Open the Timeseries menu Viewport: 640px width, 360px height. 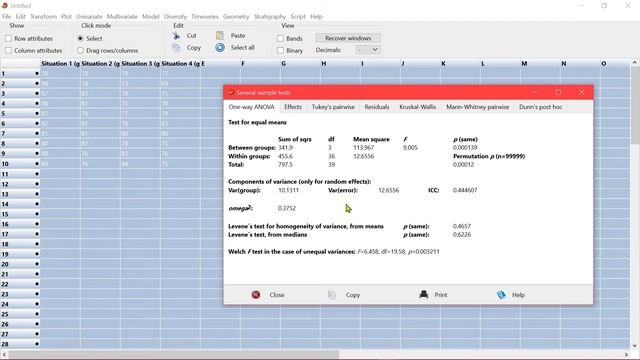(x=205, y=17)
